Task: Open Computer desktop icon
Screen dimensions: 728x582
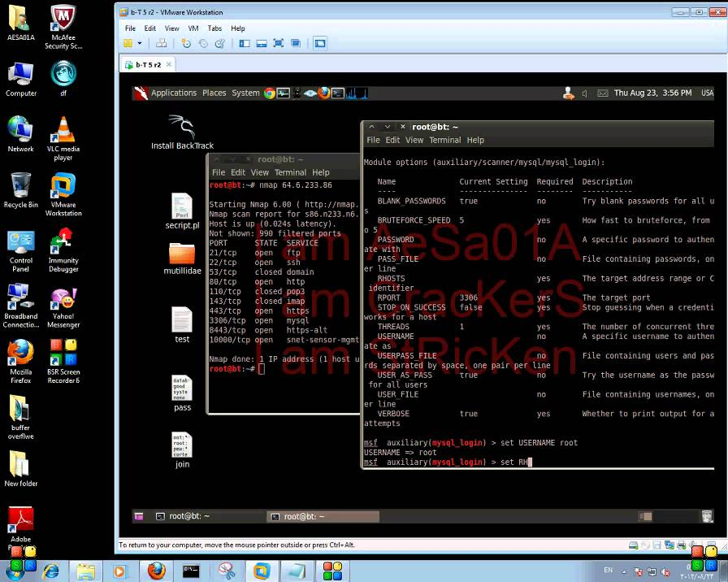Action: coord(21,79)
